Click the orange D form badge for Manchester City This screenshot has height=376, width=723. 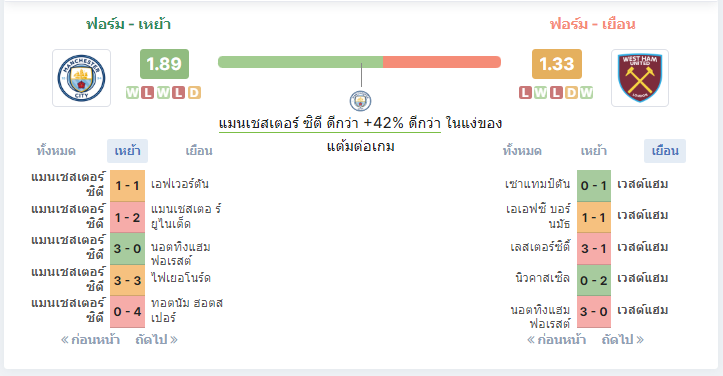[194, 93]
